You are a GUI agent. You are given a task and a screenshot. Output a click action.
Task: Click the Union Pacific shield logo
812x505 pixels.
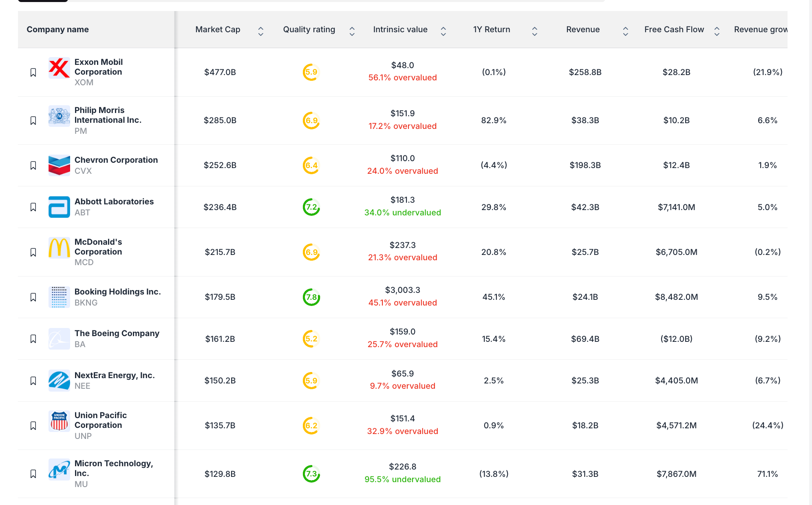point(59,421)
